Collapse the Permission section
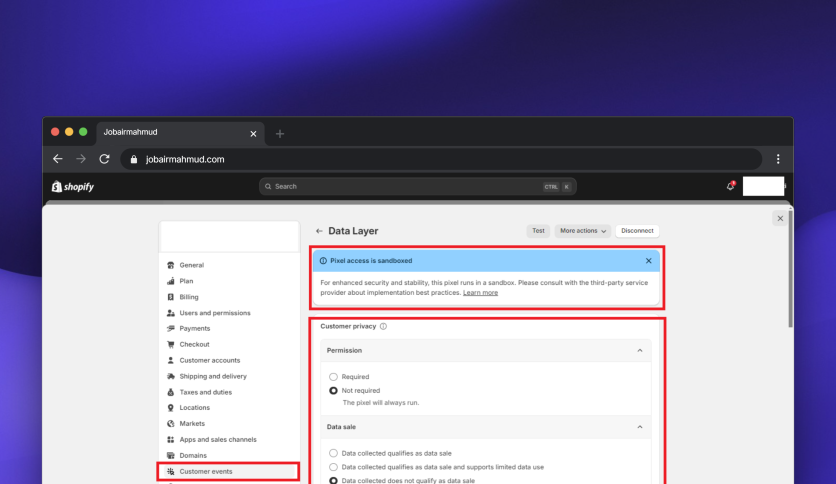The height and width of the screenshot is (484, 836). click(640, 350)
